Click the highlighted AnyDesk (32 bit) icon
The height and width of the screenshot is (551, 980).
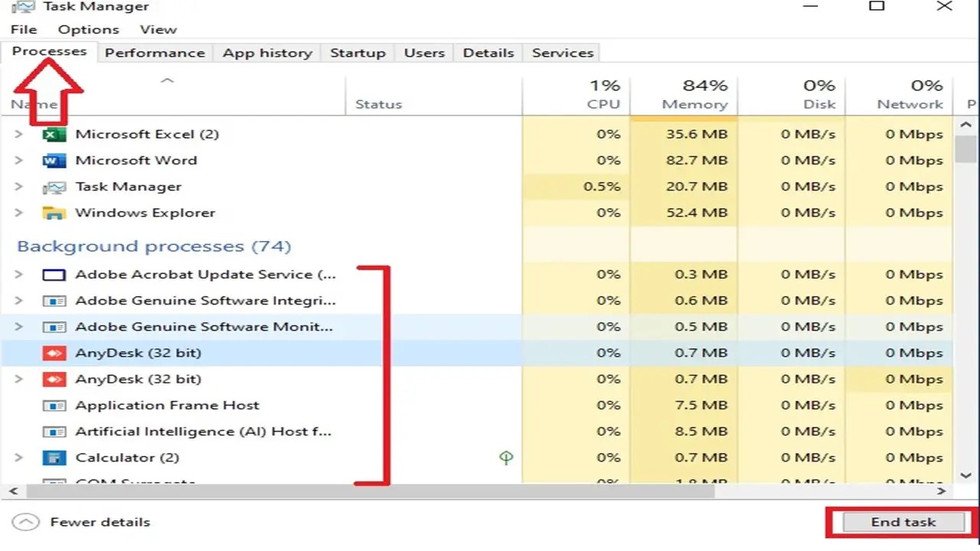coord(54,353)
